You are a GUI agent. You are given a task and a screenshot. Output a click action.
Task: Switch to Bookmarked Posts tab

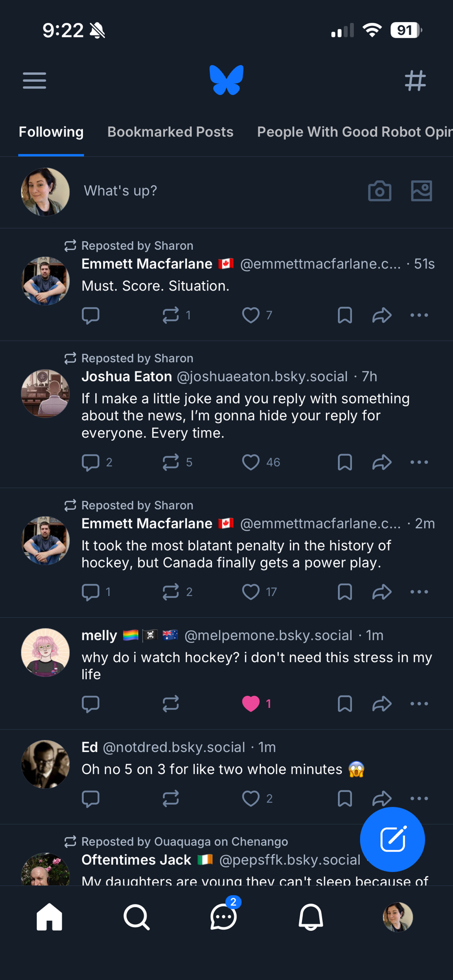tap(170, 132)
